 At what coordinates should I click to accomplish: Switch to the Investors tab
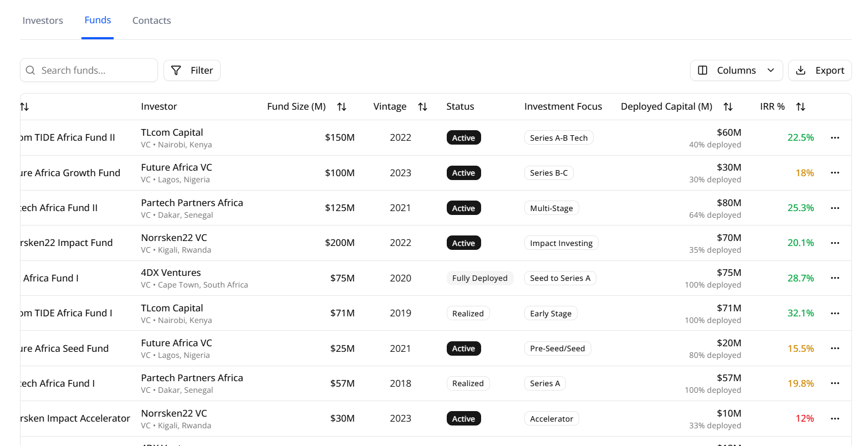coord(43,20)
